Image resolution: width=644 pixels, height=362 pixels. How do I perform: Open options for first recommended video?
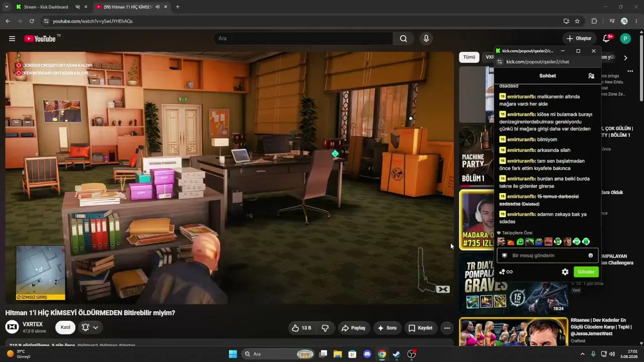(630, 71)
